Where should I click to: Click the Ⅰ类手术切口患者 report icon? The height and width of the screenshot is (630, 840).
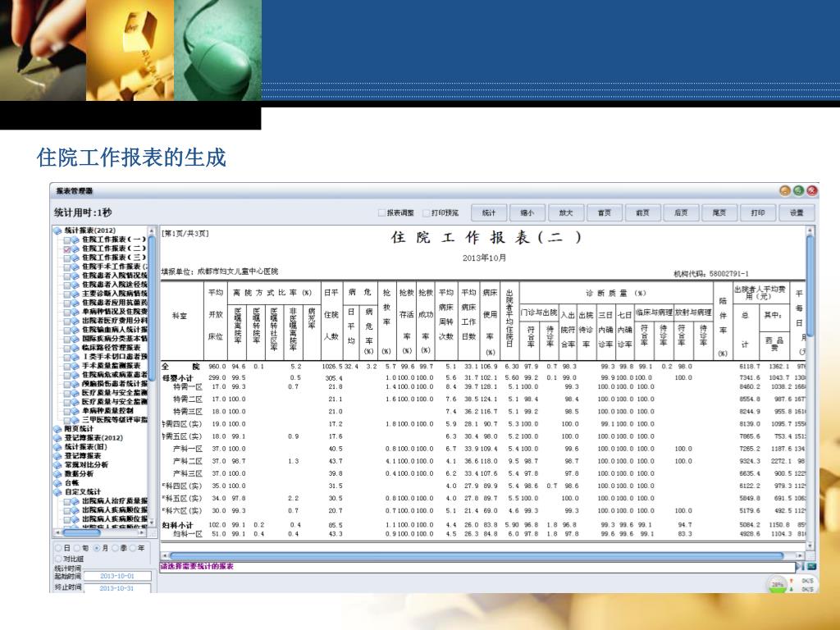click(x=75, y=357)
